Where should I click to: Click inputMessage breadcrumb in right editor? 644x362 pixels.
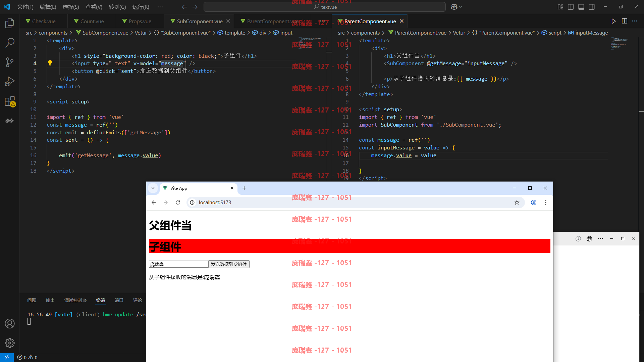coord(588,33)
